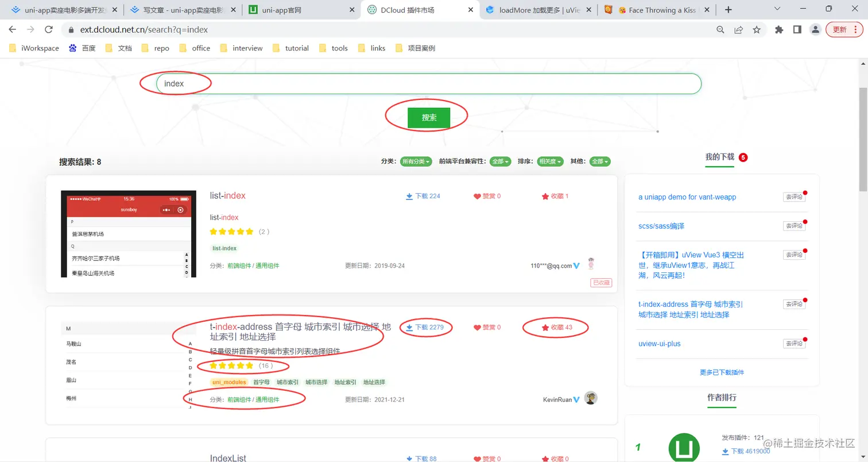Open extensions puzzle icon
This screenshot has width=868, height=462.
click(x=779, y=29)
